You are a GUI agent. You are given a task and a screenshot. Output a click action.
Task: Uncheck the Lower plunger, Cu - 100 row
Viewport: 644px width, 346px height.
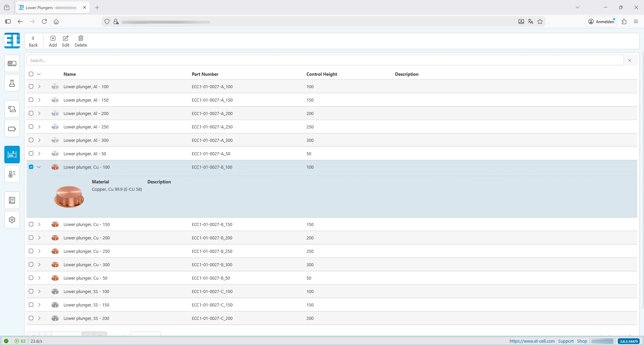pyautogui.click(x=31, y=167)
